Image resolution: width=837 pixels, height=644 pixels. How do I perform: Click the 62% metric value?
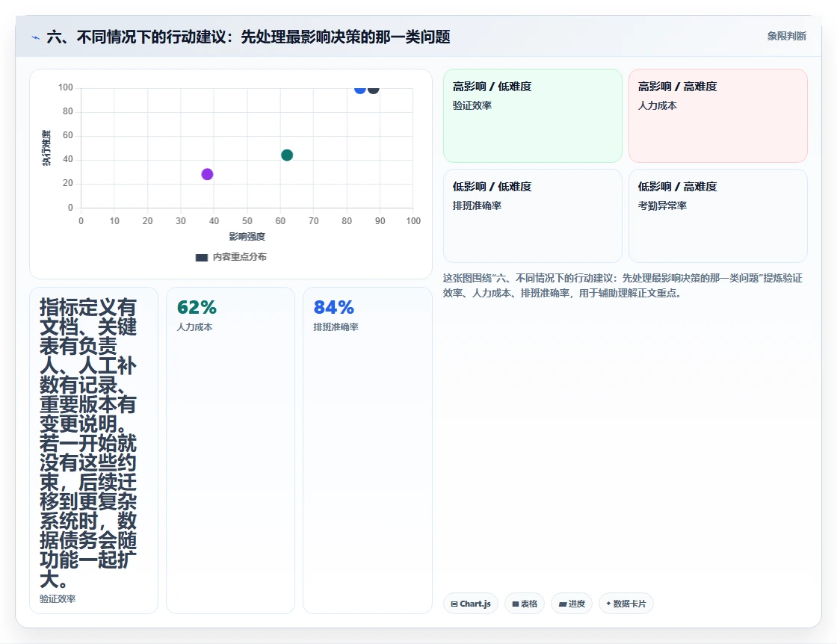[x=197, y=307]
